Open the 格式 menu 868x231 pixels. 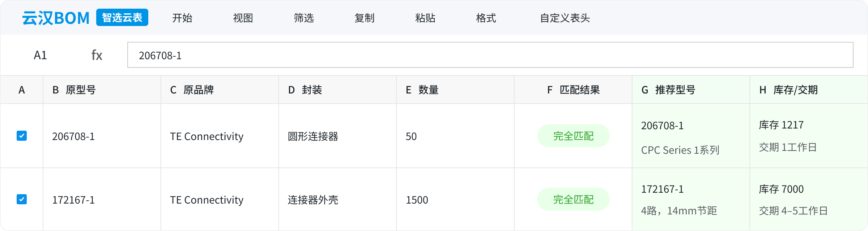click(x=486, y=18)
